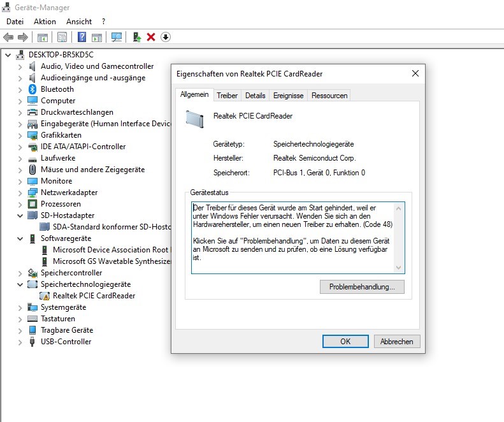
Task: Click the Forward arrow toolbar icon
Action: (x=23, y=38)
